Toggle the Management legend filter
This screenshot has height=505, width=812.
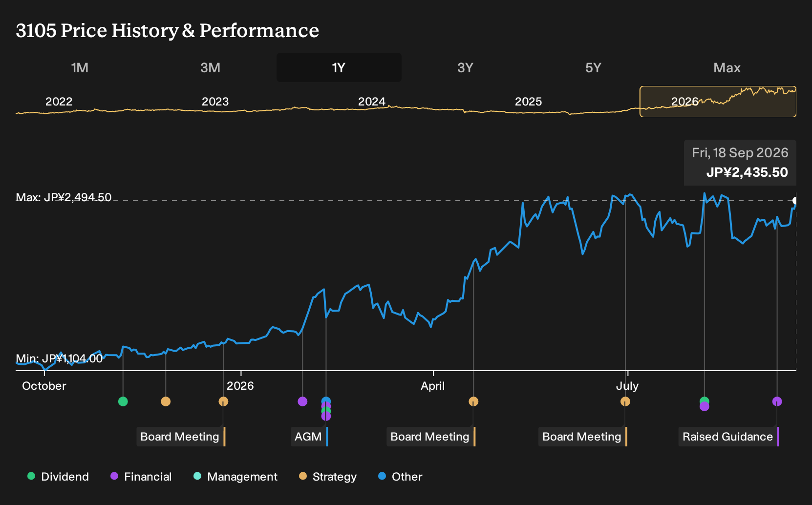pos(235,477)
